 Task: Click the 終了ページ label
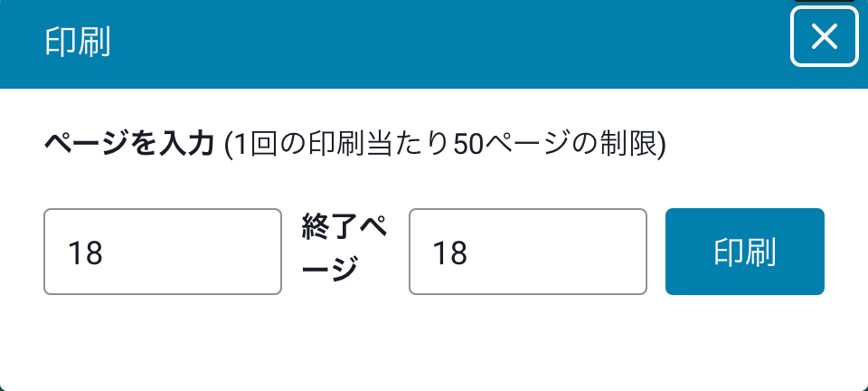click(344, 250)
